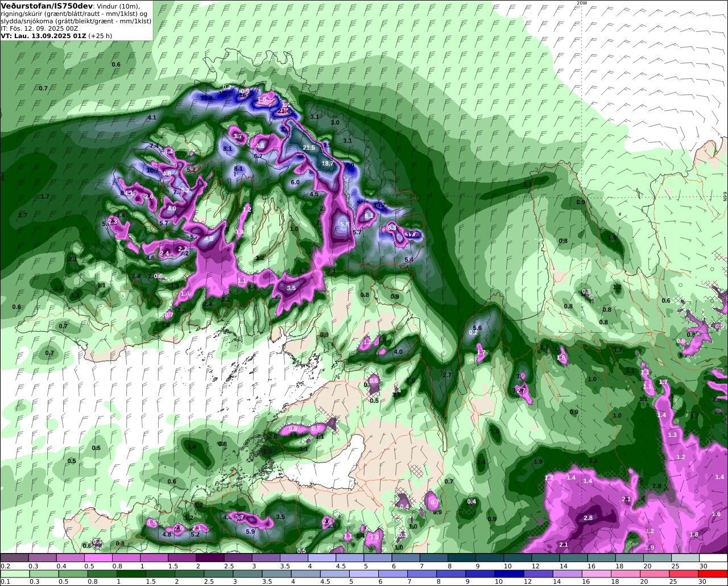Click the '18.7' precipitation value on the map

coord(328,163)
